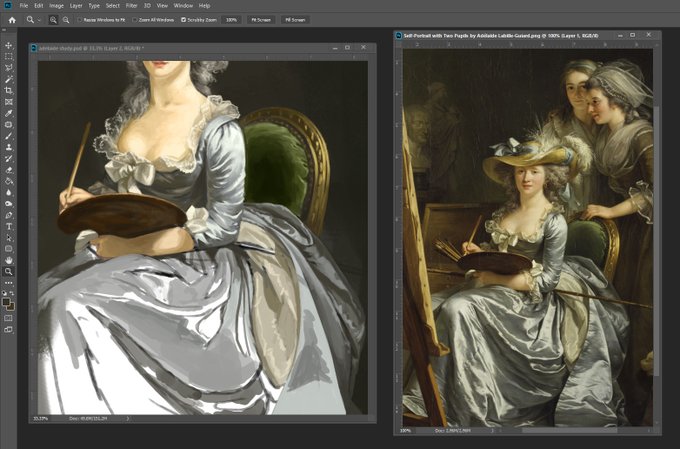The image size is (680, 449).
Task: Select the Paint Bucket tool
Action: click(x=8, y=181)
